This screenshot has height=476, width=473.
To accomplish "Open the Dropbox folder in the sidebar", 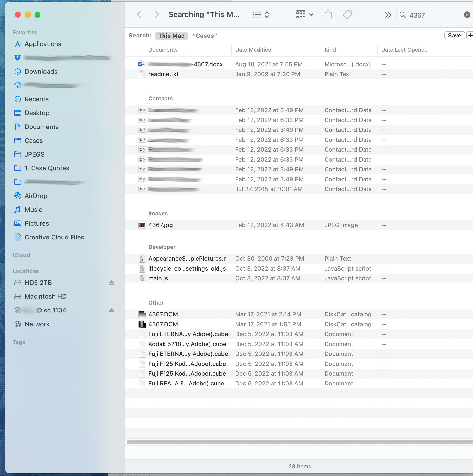I will tap(63, 58).
